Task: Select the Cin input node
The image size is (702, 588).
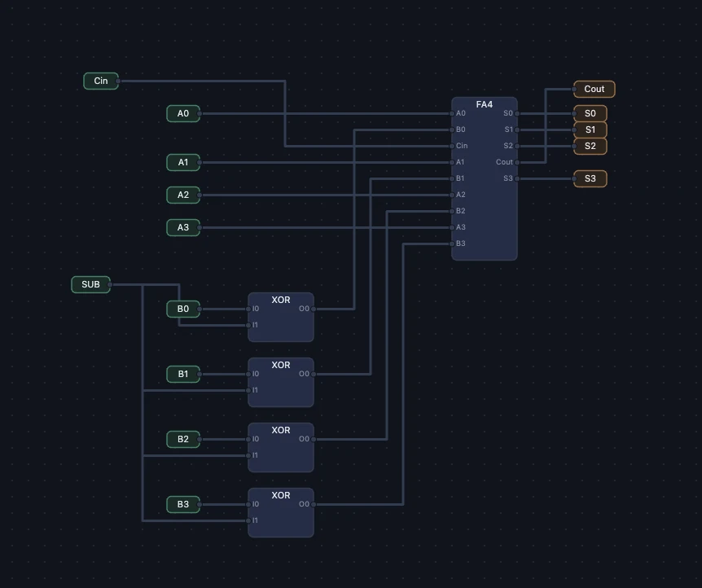Action: coord(101,81)
